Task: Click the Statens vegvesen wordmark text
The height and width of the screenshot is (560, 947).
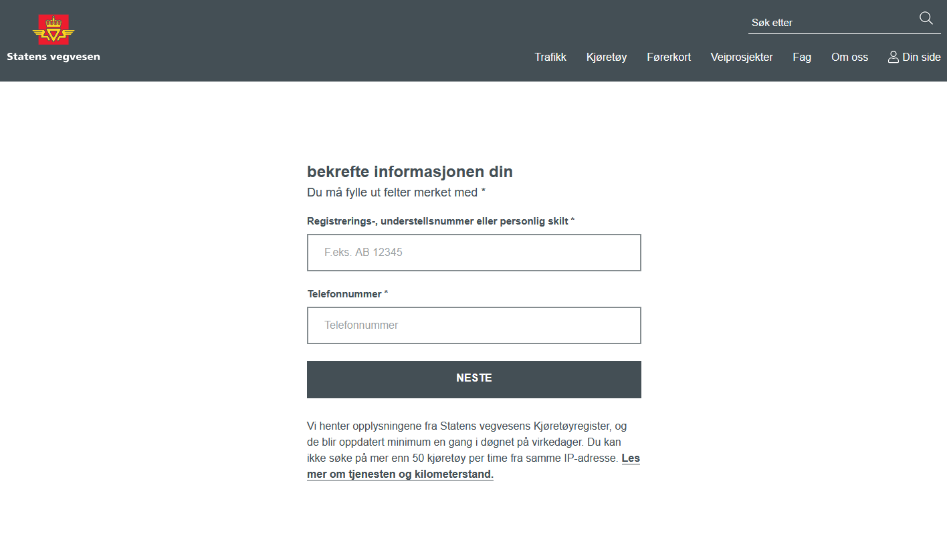Action: (x=54, y=57)
